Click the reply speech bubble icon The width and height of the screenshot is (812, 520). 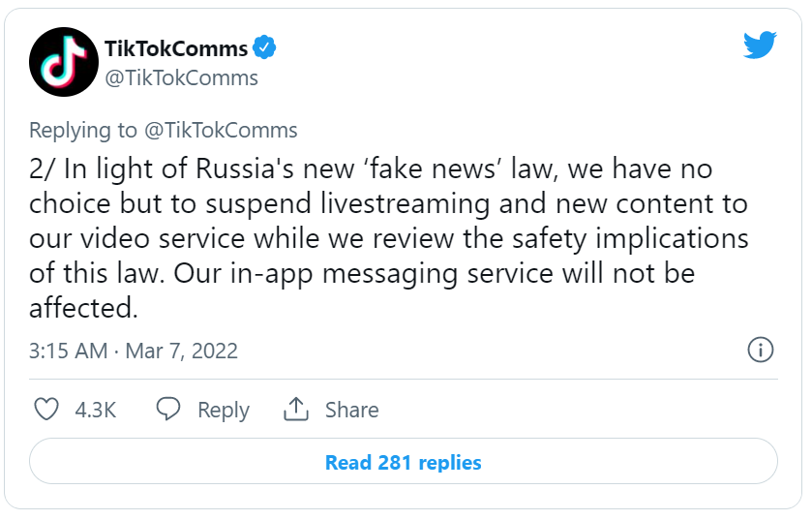point(168,410)
